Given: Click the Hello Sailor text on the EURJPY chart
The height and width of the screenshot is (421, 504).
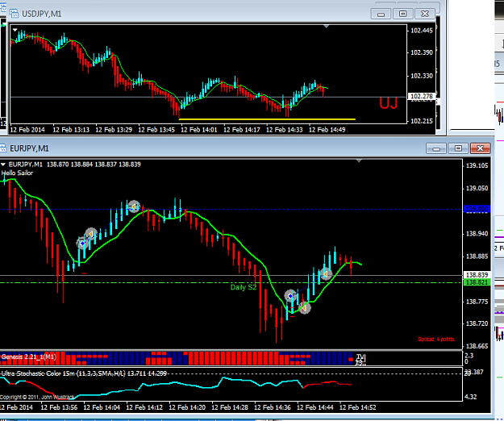Looking at the screenshot, I should click(17, 173).
